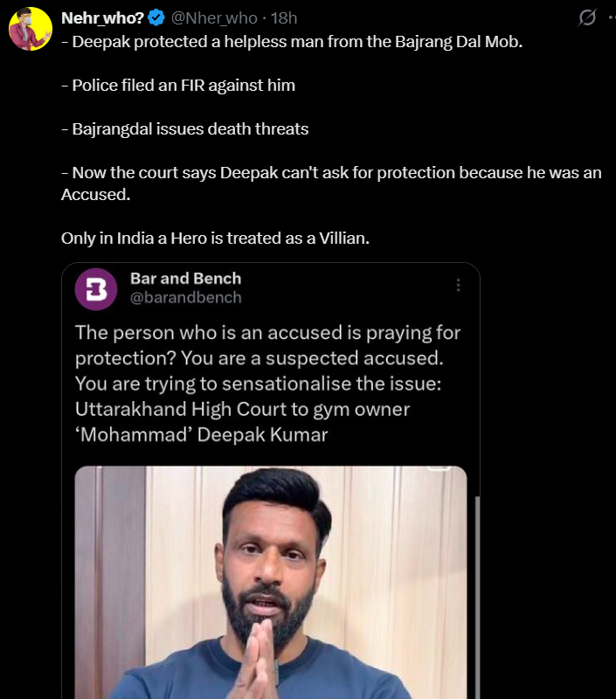This screenshot has height=699, width=616.
Task: Open the post's more options menu
Action: (610, 18)
